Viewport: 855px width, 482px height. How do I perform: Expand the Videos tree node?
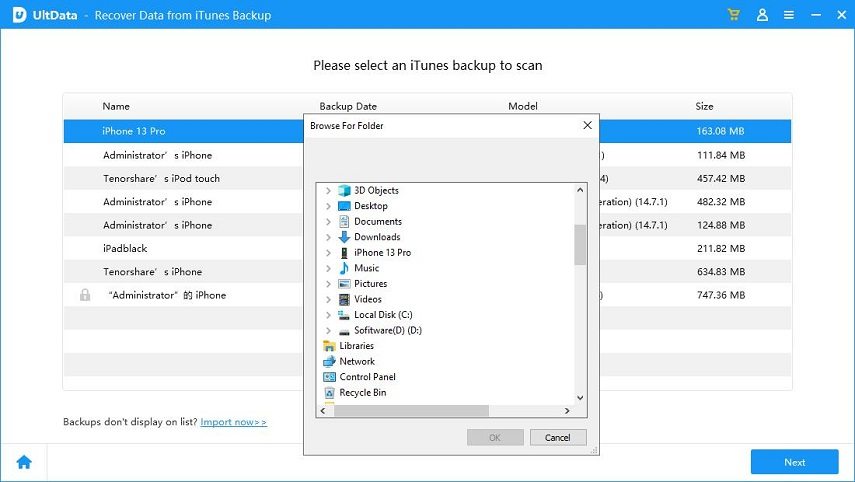pyautogui.click(x=328, y=299)
